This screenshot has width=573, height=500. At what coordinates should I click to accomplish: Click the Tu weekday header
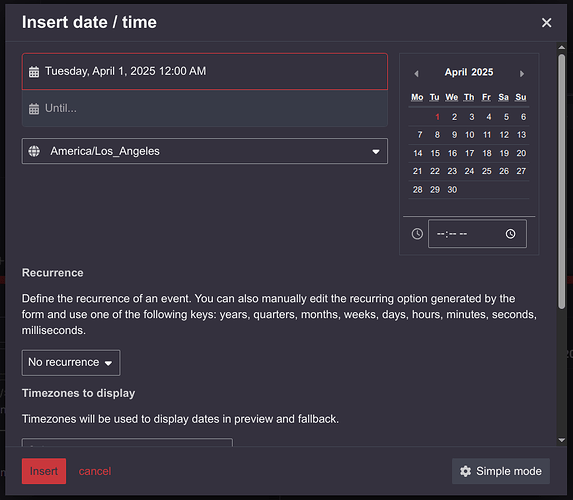[x=435, y=97]
